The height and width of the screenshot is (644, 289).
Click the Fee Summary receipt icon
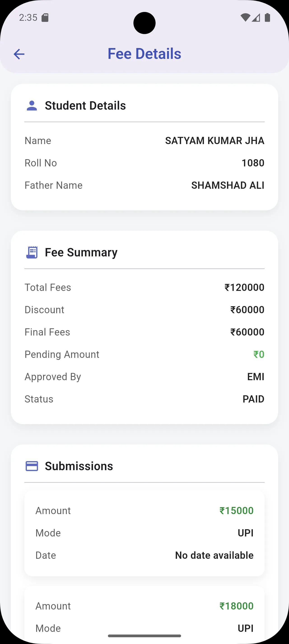click(x=32, y=252)
